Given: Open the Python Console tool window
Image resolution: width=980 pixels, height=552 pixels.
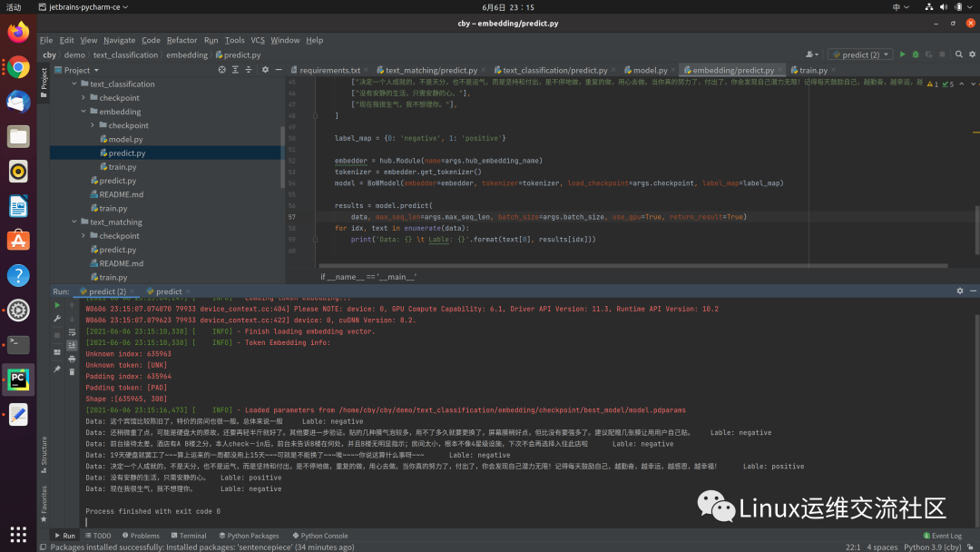Looking at the screenshot, I should tap(320, 536).
